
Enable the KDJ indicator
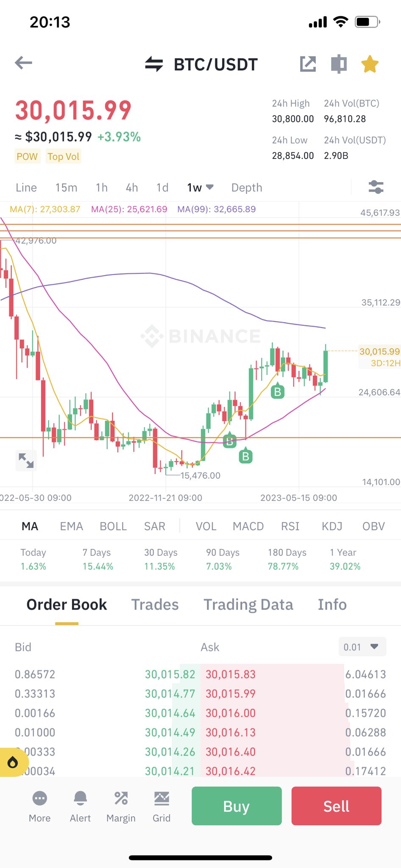[x=332, y=526]
